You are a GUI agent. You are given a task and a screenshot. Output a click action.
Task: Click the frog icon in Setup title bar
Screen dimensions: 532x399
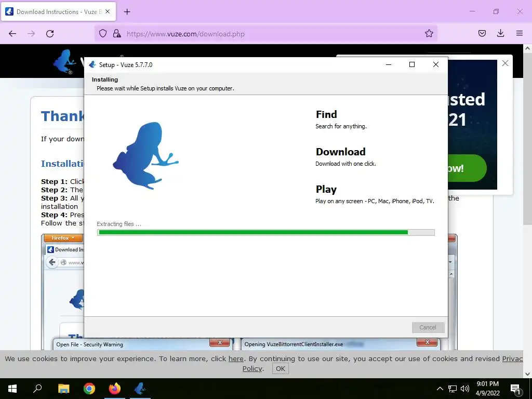coord(92,64)
